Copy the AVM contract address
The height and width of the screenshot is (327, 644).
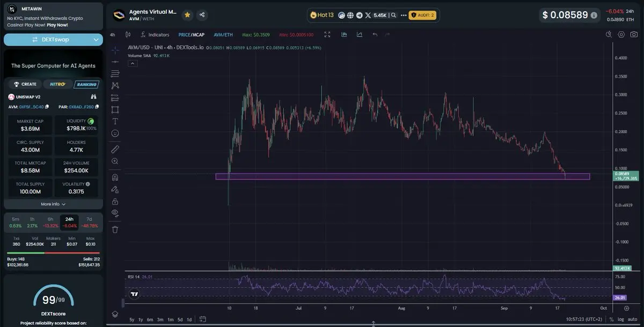47,107
